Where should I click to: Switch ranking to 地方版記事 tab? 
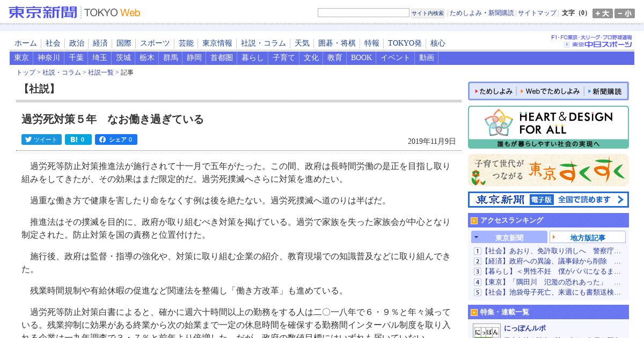point(588,237)
